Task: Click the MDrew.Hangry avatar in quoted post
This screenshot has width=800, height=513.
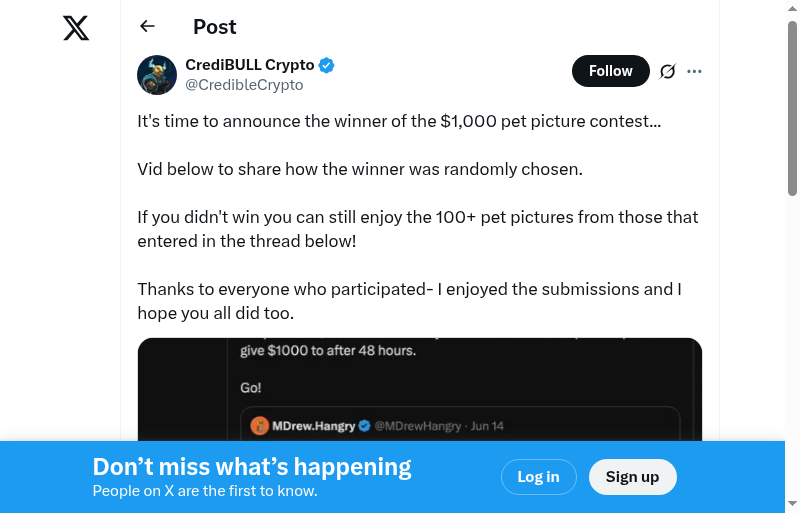Action: click(259, 426)
